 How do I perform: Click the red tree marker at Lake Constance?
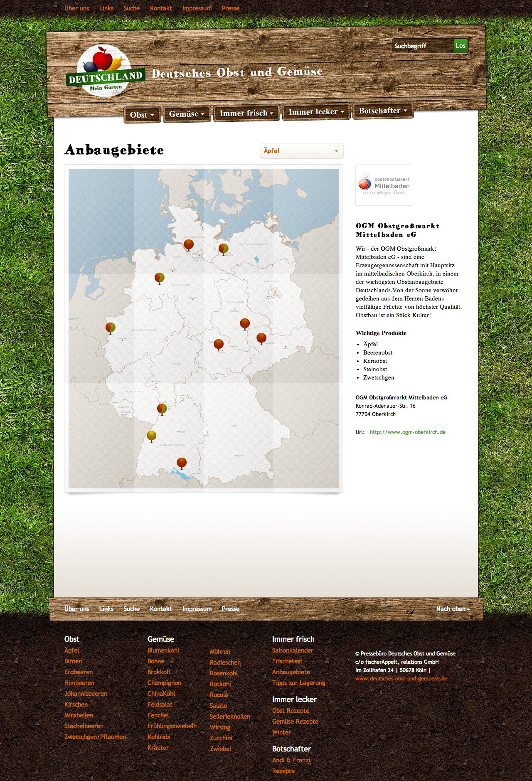[182, 463]
